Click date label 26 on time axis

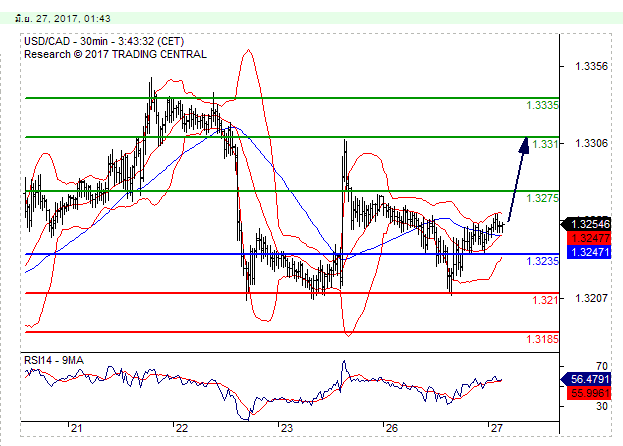point(391,428)
